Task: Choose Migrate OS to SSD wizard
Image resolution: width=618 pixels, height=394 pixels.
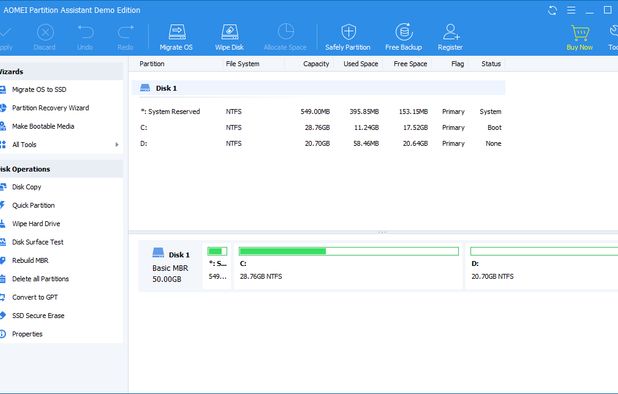Action: click(x=39, y=89)
